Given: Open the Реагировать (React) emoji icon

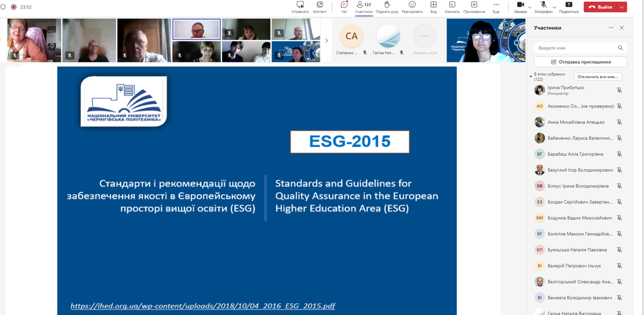Looking at the screenshot, I should 412,5.
